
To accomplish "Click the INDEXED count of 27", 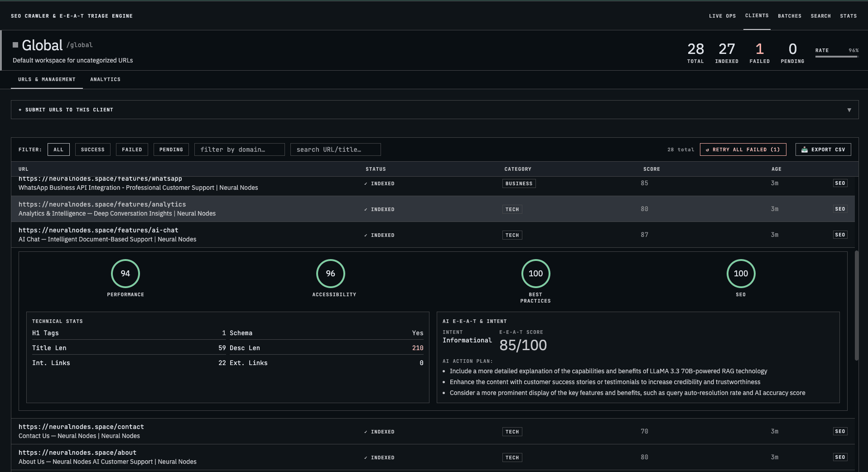I will point(727,49).
